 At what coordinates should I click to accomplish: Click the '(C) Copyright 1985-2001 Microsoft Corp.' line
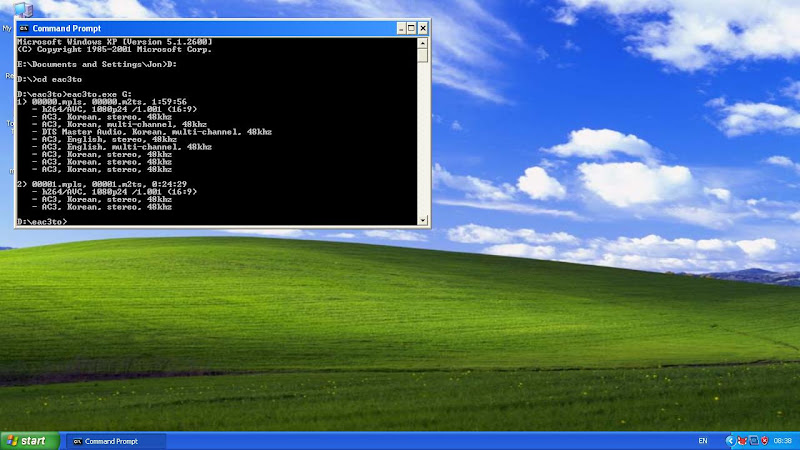pyautogui.click(x=114, y=49)
